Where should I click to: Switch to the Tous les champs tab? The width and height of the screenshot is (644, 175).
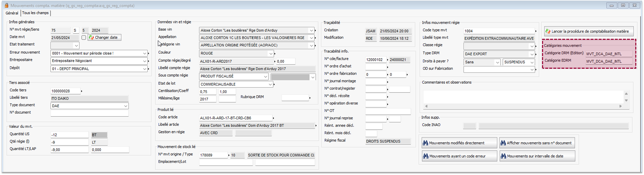pyautogui.click(x=35, y=13)
